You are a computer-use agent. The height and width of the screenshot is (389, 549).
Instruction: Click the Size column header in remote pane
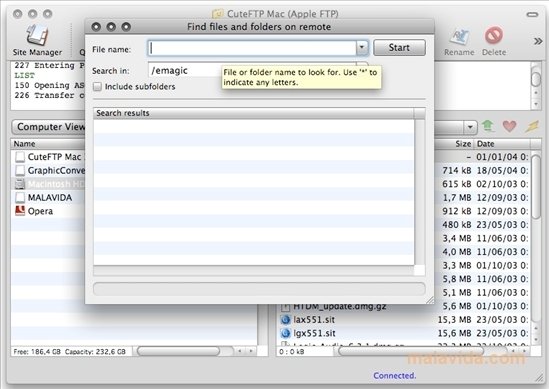454,144
